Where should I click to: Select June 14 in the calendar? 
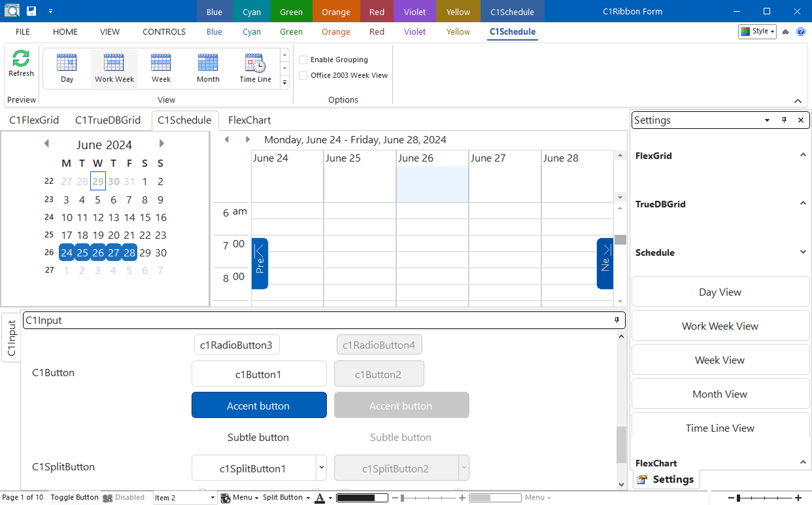tap(129, 218)
